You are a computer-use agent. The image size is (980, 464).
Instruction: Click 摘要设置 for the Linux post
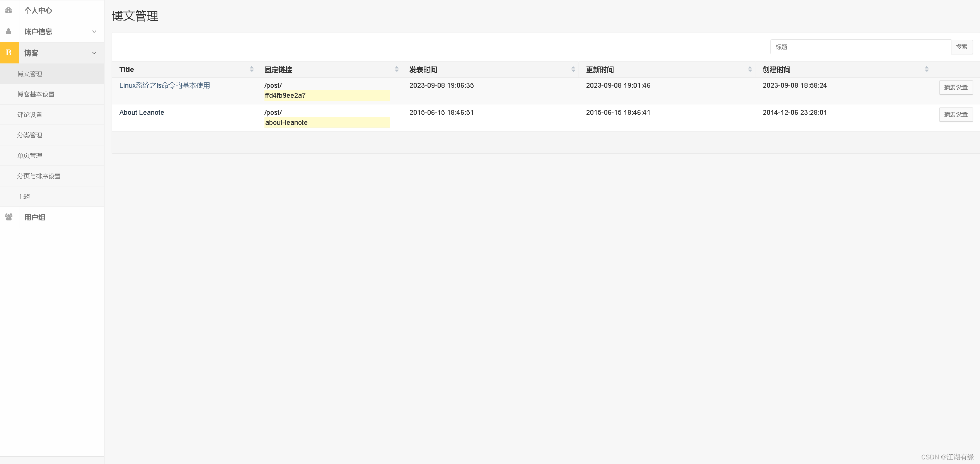956,87
